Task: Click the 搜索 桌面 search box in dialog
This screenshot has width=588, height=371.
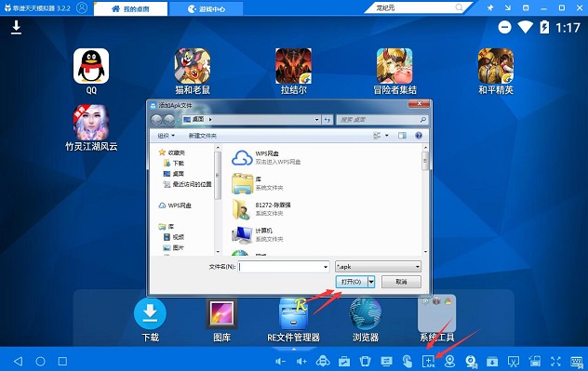Action: coord(381,120)
